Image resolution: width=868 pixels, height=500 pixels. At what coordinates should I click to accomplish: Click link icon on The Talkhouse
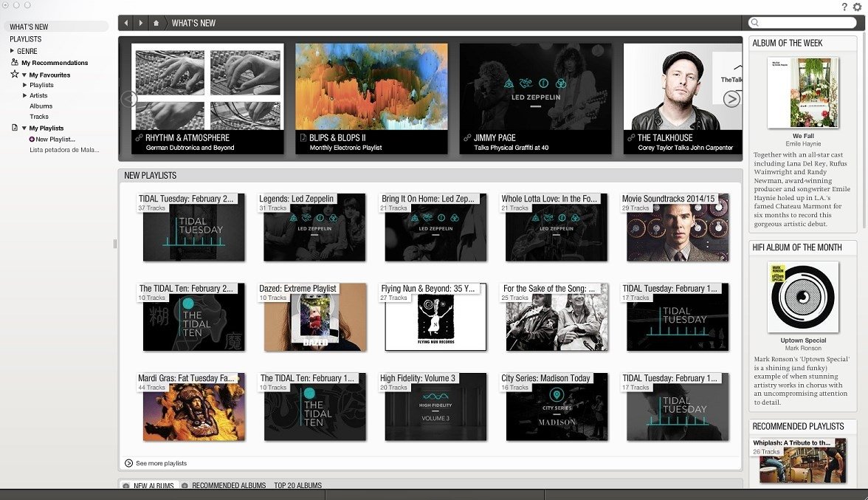(x=631, y=137)
